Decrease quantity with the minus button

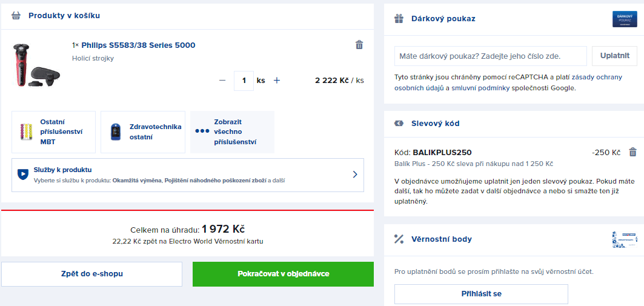click(222, 81)
